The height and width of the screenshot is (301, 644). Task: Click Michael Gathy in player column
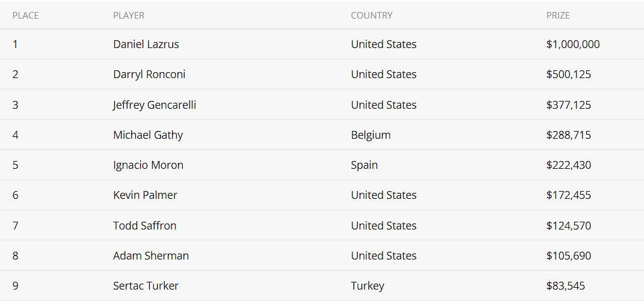pos(148,135)
